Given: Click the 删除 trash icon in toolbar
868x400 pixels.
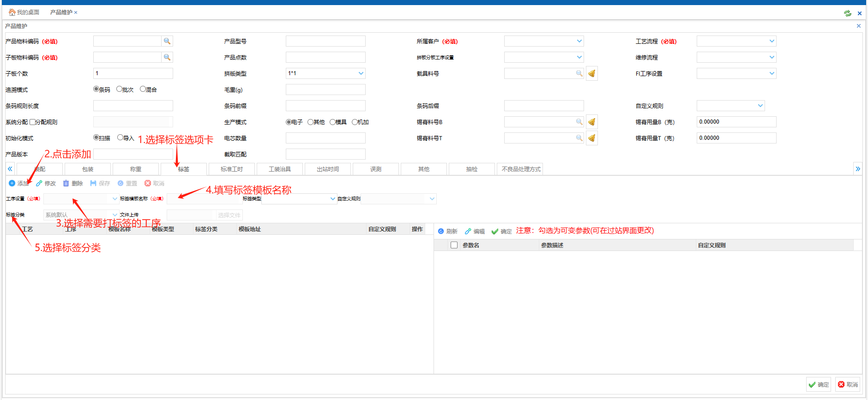Looking at the screenshot, I should (66, 184).
